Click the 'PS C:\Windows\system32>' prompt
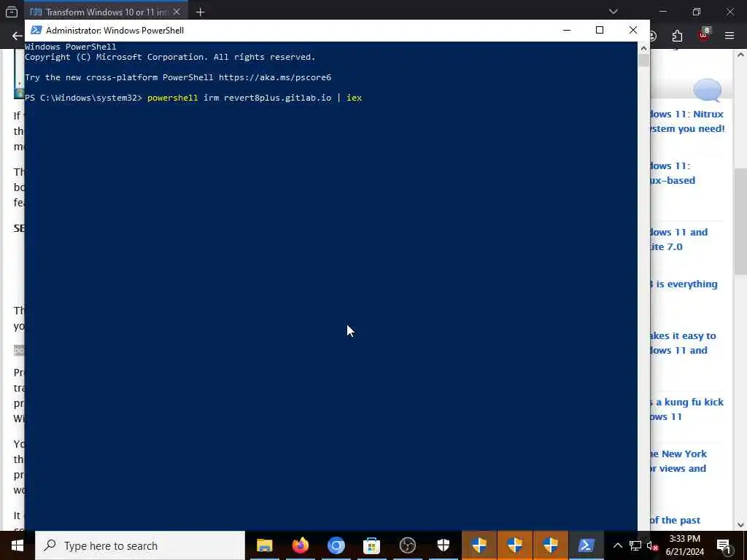This screenshot has width=747, height=560. coord(83,98)
